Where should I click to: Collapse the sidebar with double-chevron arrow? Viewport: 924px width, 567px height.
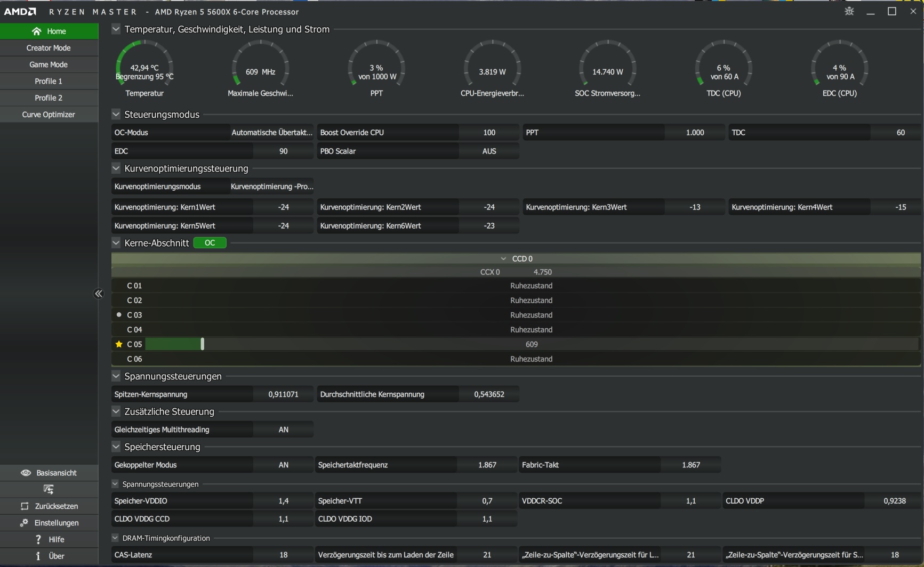[99, 294]
